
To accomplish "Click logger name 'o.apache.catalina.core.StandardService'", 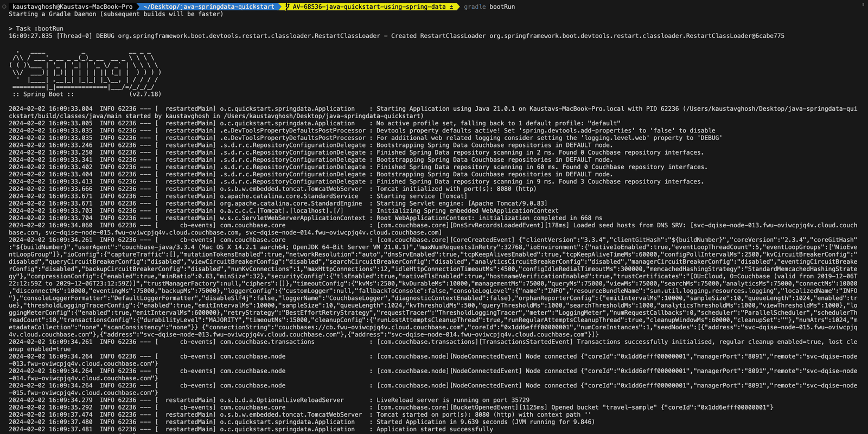I will coord(289,196).
